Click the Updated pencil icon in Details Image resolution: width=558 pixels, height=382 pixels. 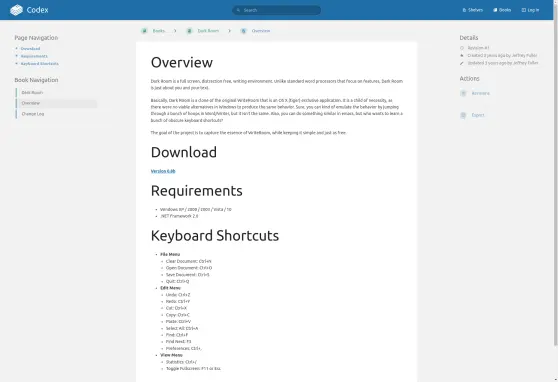click(x=462, y=63)
